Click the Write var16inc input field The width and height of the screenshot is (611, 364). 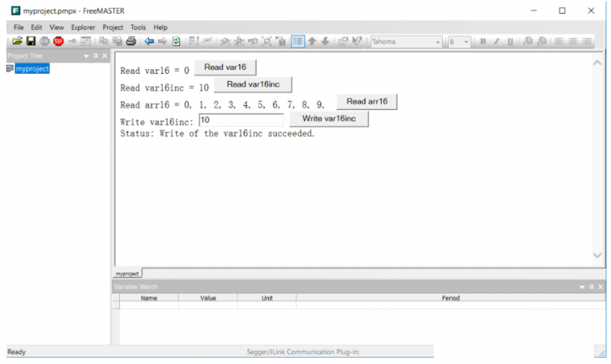241,120
